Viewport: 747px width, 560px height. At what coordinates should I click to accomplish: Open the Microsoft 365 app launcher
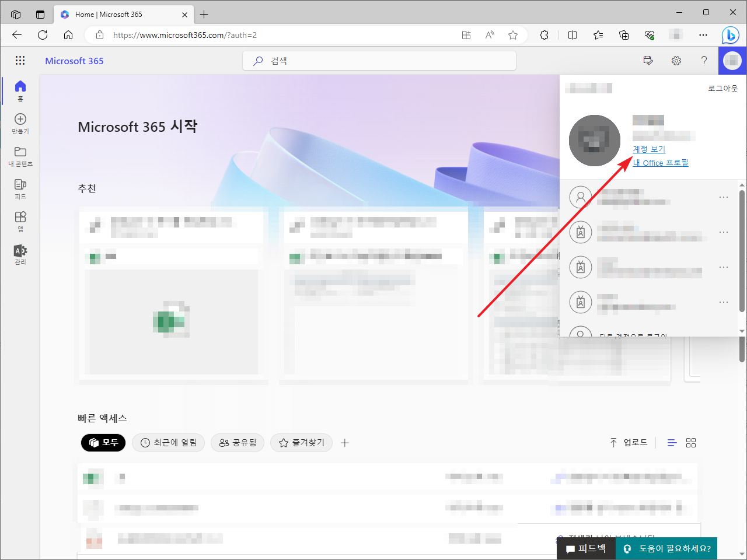[20, 61]
